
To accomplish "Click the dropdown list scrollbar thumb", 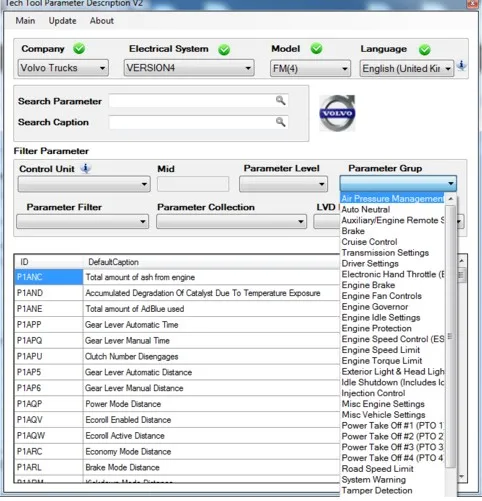I will 450,337.
